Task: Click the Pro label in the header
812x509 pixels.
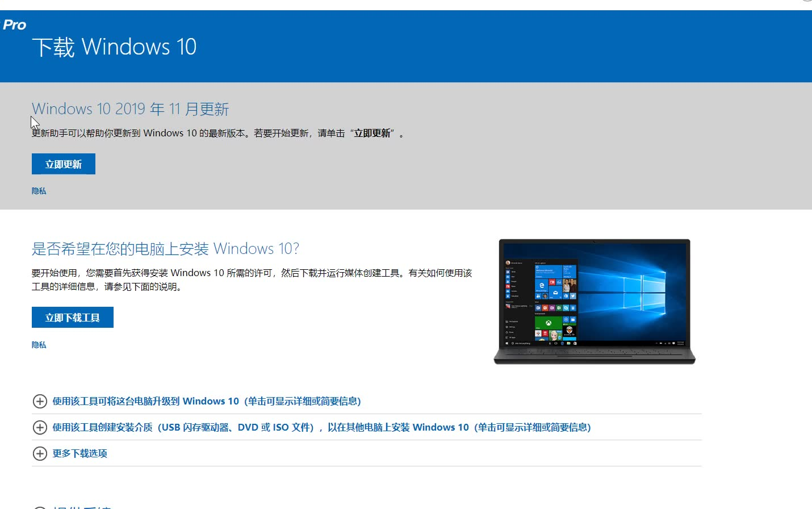Action: click(x=14, y=25)
